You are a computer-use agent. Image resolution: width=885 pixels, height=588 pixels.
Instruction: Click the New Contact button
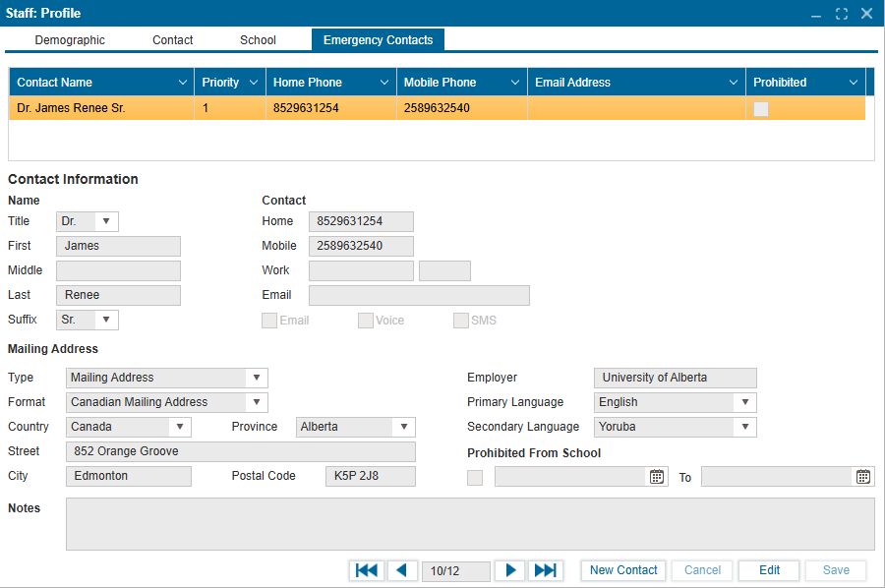click(623, 570)
